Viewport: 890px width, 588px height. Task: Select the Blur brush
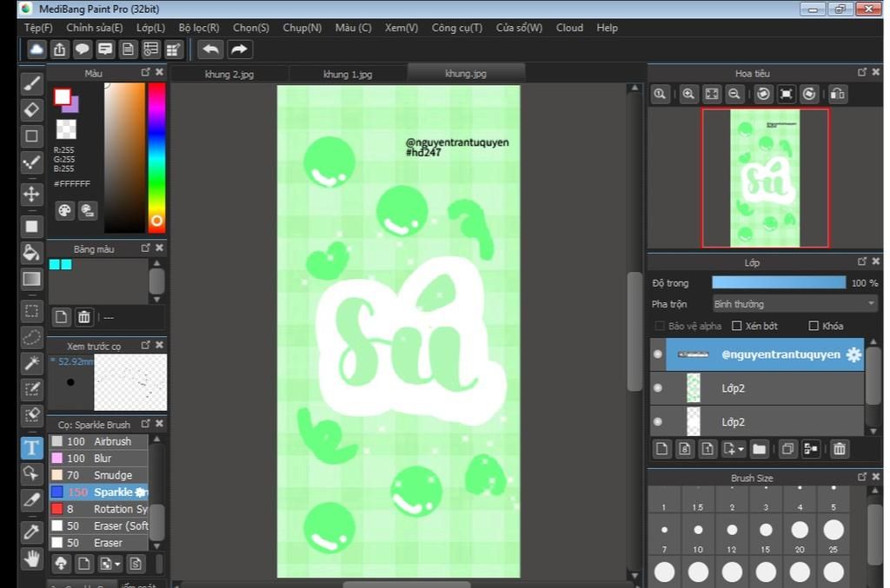[99, 458]
